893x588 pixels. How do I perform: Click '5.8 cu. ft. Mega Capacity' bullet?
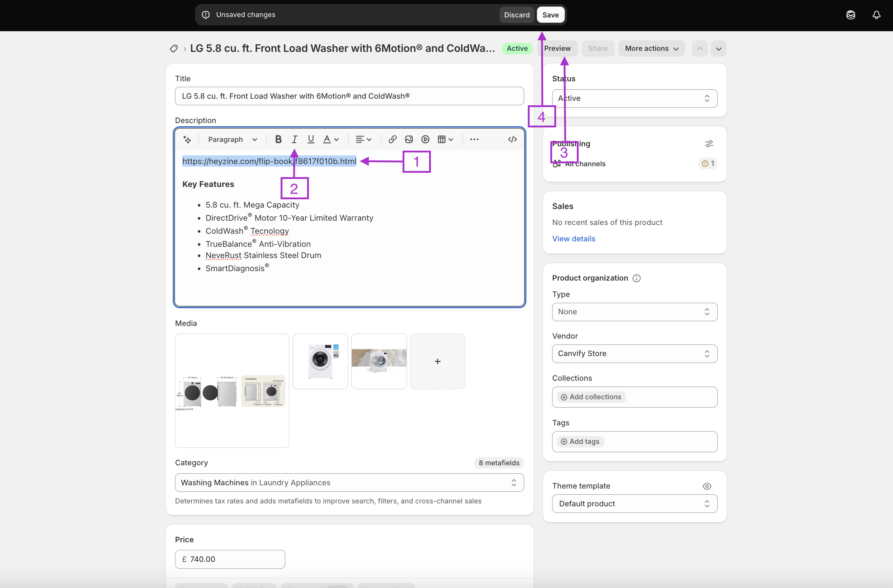[252, 205]
